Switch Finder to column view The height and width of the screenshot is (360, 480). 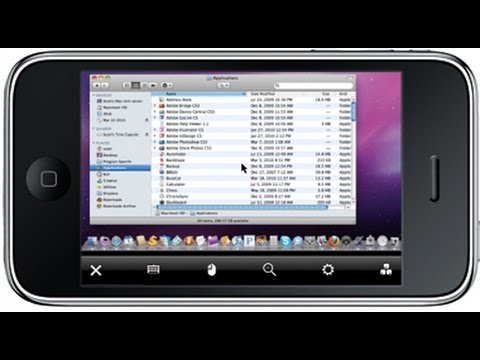(x=144, y=85)
